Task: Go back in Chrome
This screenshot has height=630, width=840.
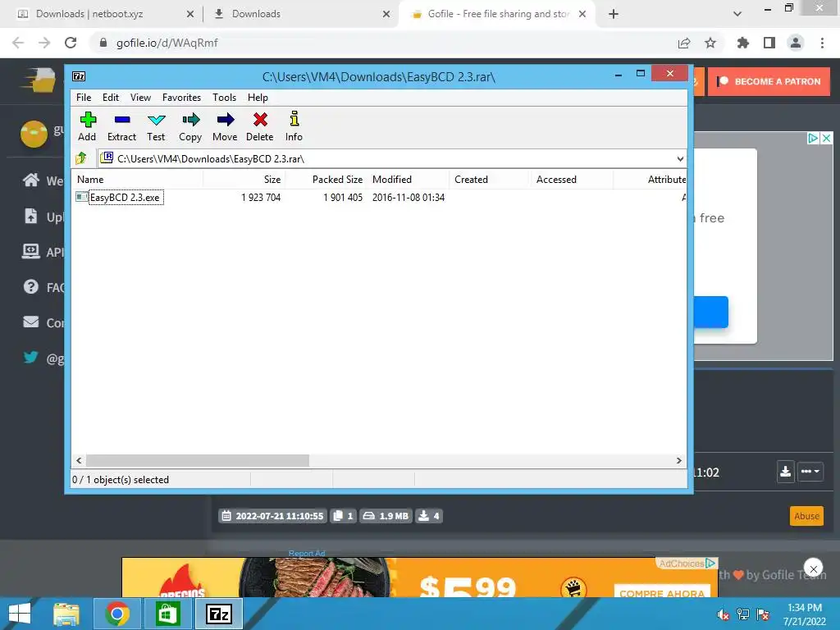Action: [18, 43]
